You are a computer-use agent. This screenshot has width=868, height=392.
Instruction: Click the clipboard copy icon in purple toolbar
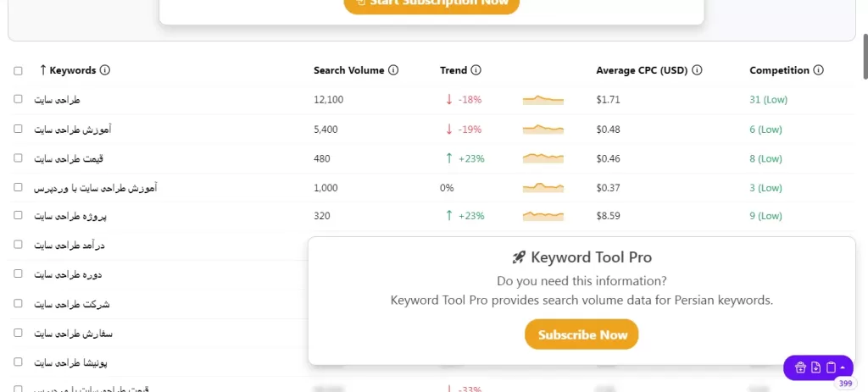tap(831, 367)
